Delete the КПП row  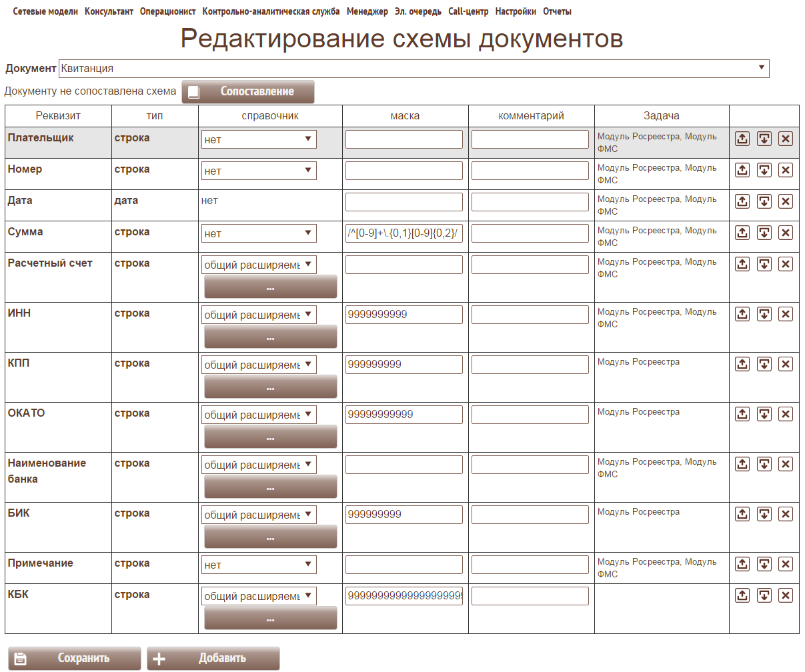(x=786, y=364)
